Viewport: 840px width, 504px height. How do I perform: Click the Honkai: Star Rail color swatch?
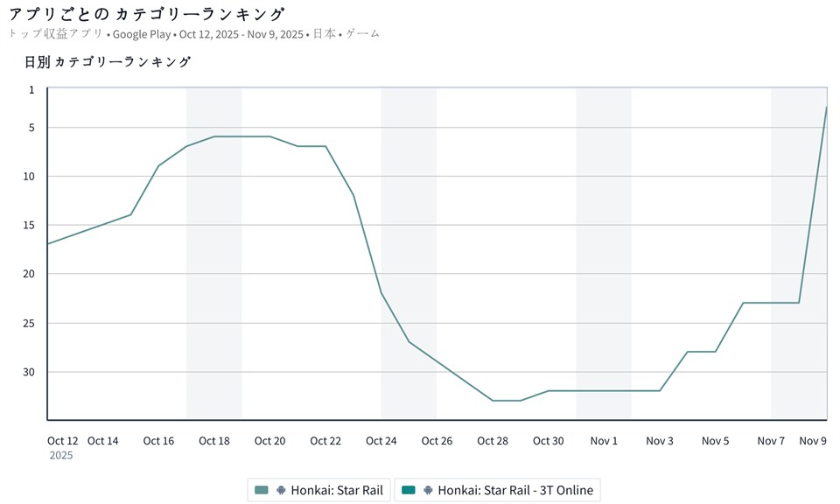tap(262, 490)
